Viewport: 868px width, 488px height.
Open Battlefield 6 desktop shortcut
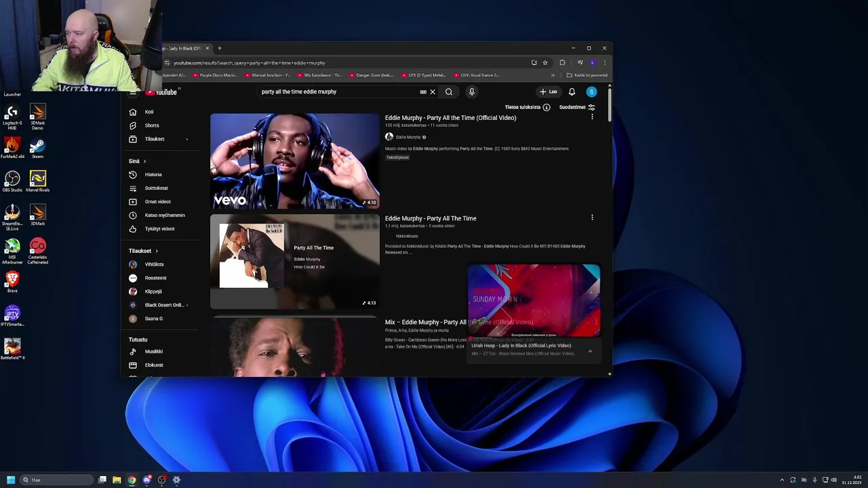(12, 349)
